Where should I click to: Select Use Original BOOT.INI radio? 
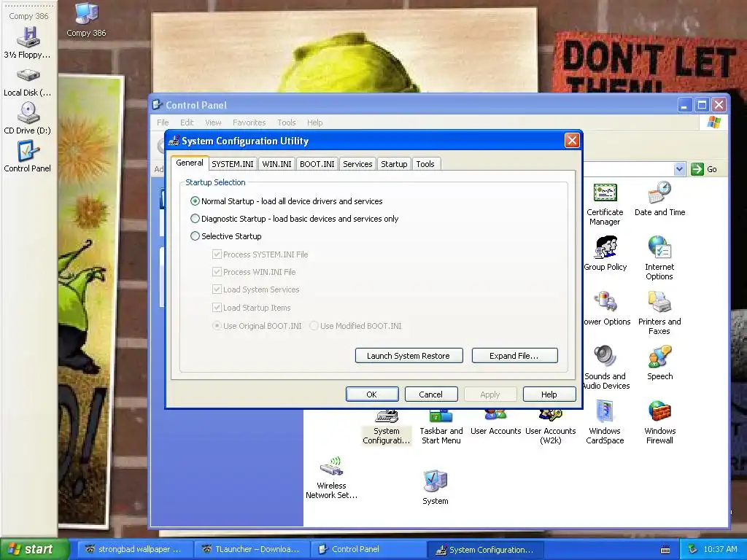[x=217, y=326]
